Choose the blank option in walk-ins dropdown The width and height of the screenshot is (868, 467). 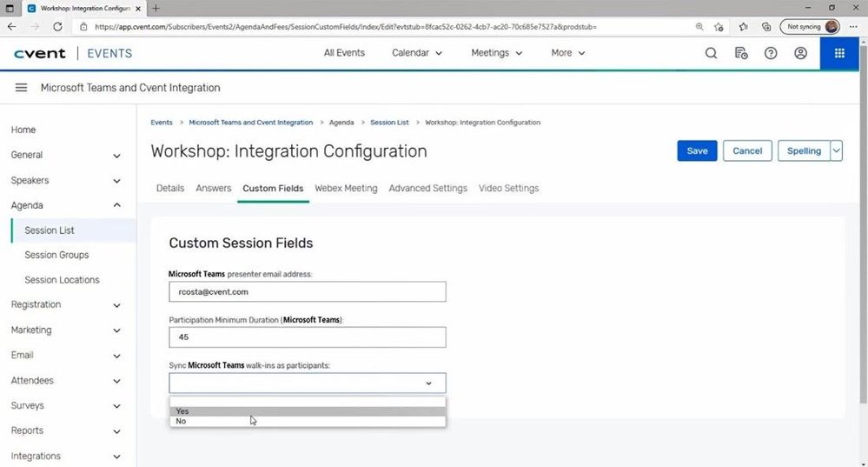[x=308, y=402]
